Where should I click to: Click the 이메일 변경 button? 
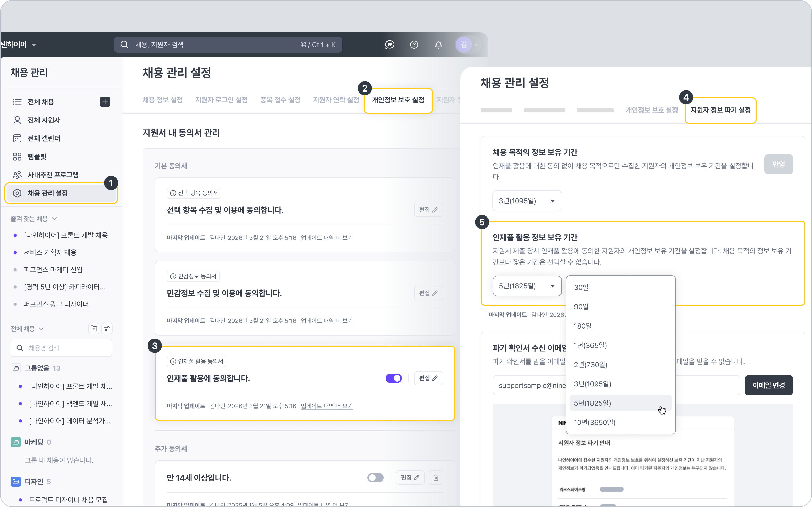[x=768, y=385]
